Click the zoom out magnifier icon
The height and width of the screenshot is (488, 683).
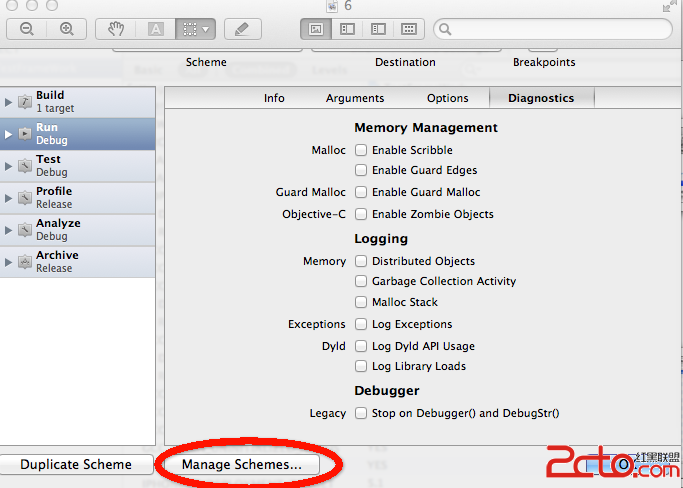tap(27, 29)
